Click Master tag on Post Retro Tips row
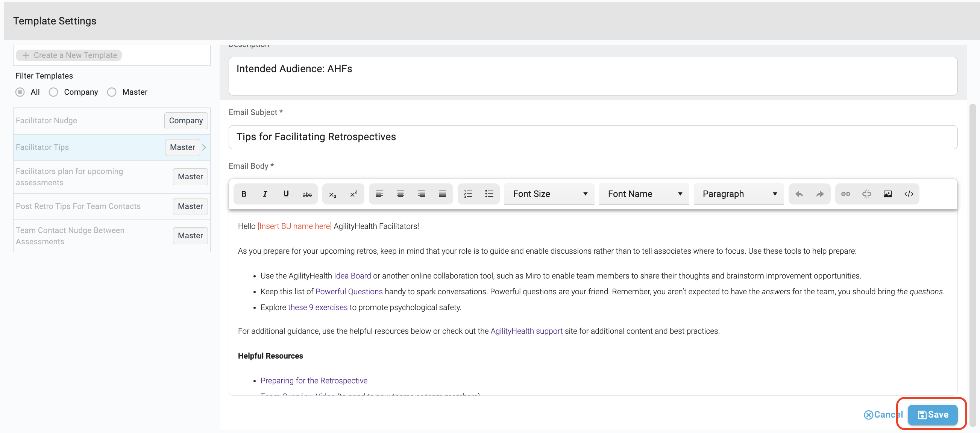This screenshot has width=980, height=433. [x=190, y=206]
